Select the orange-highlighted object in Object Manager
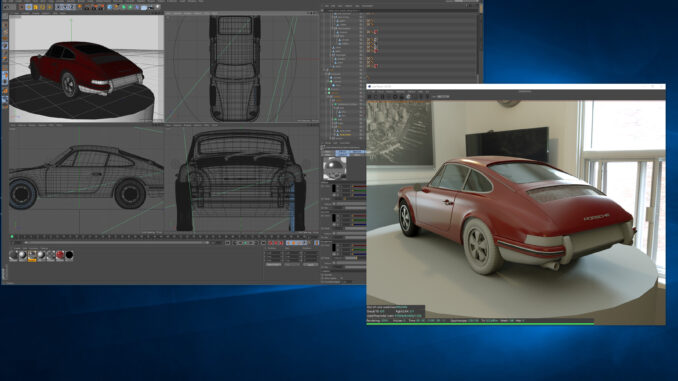Image resolution: width=678 pixels, height=381 pixels. point(345,134)
